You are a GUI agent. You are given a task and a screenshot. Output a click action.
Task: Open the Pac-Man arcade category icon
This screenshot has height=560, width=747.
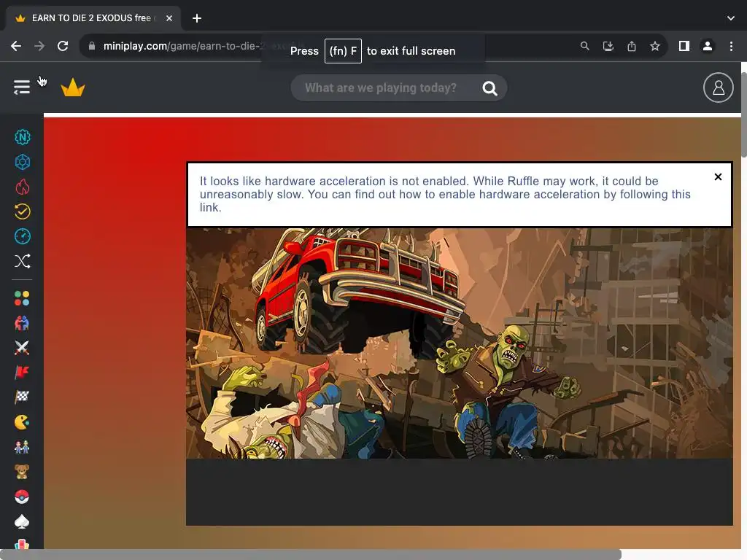pyautogui.click(x=22, y=422)
